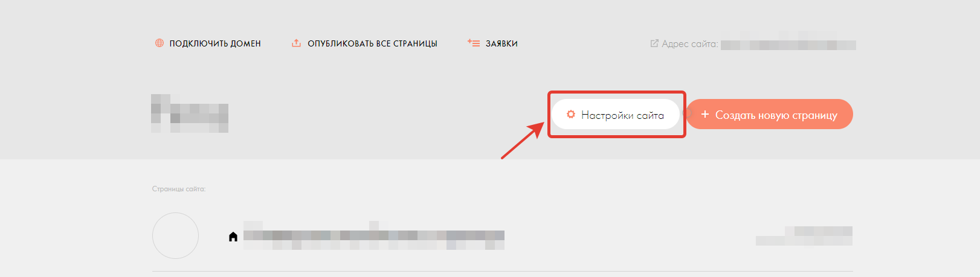Image resolution: width=980 pixels, height=277 pixels.
Task: Open the Заявки section
Action: point(501,43)
